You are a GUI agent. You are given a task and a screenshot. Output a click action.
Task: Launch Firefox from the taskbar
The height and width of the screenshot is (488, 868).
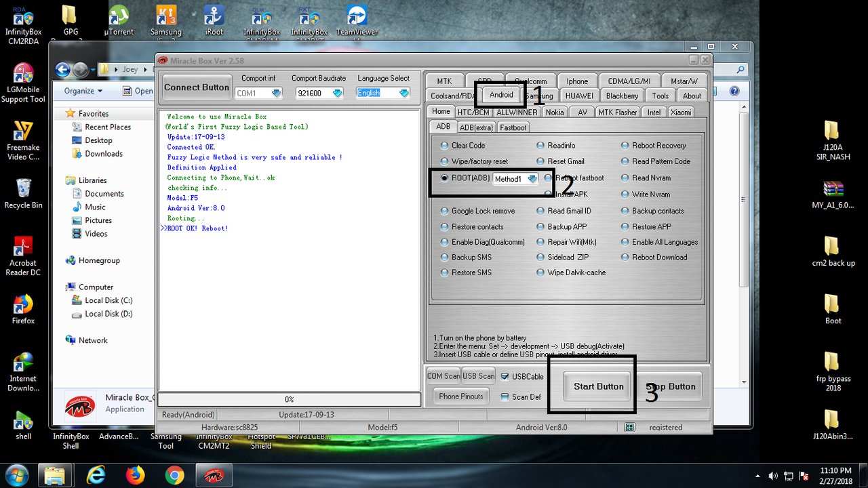pos(135,475)
